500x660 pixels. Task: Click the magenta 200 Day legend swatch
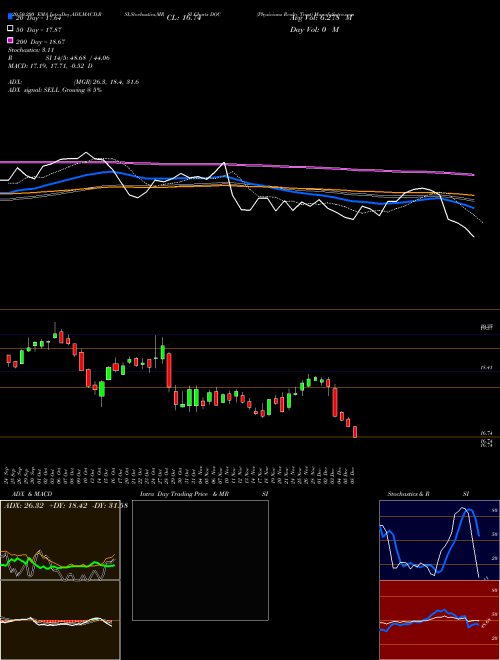(x=10, y=40)
